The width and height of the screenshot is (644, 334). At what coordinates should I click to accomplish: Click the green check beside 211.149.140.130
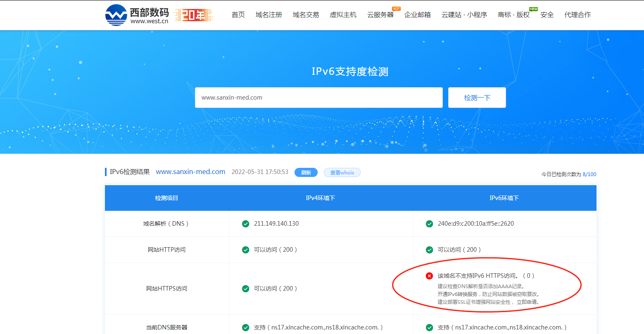[245, 223]
